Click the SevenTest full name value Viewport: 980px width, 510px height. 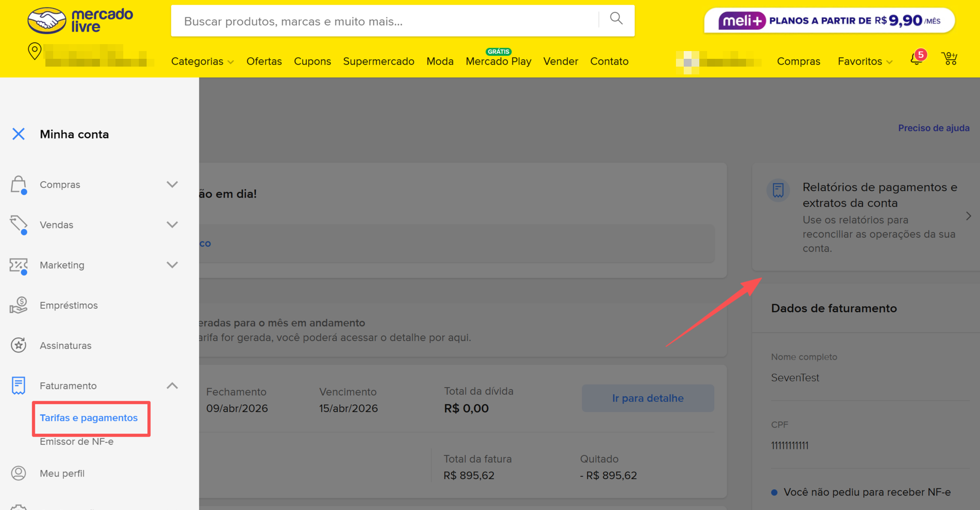tap(795, 378)
